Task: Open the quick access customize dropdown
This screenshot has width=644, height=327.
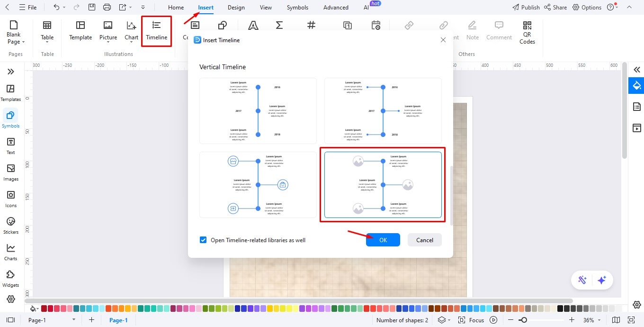Action: 143,8
